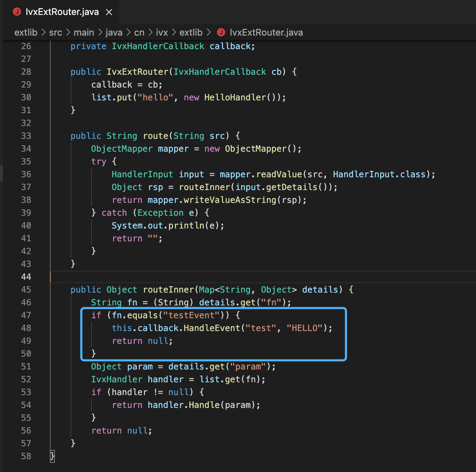
Task: Click the 'IvxHandlerCallback' type on line 26
Action: pyautogui.click(x=158, y=46)
